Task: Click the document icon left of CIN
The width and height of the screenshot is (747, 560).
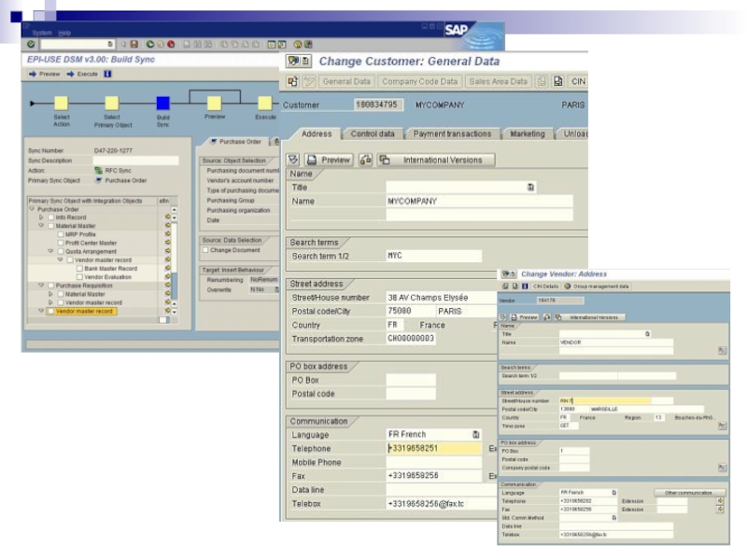Action: click(557, 81)
